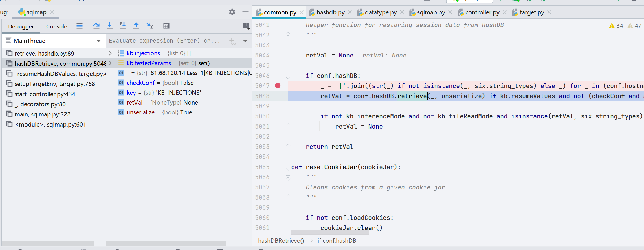Close target.py tab
The image size is (644, 250).
click(549, 12)
